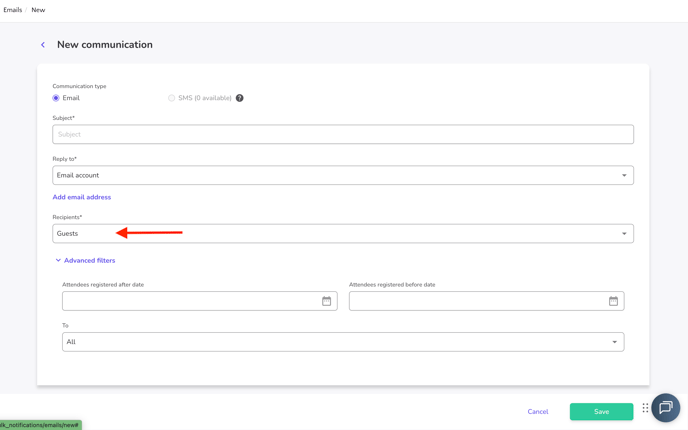The image size is (688, 430).
Task: Select the SMS communication type radio
Action: (172, 98)
